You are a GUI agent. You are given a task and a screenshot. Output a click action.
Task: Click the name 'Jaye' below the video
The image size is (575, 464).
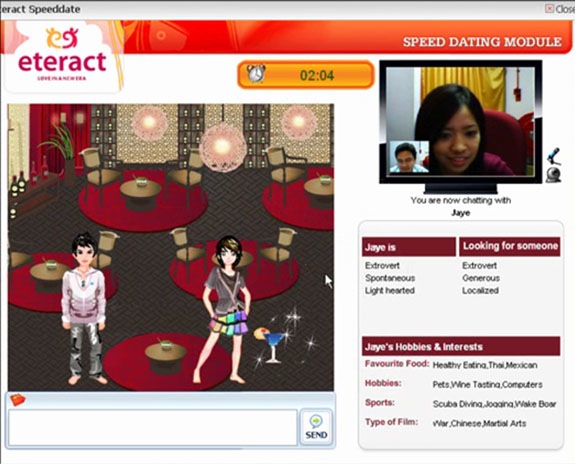461,213
